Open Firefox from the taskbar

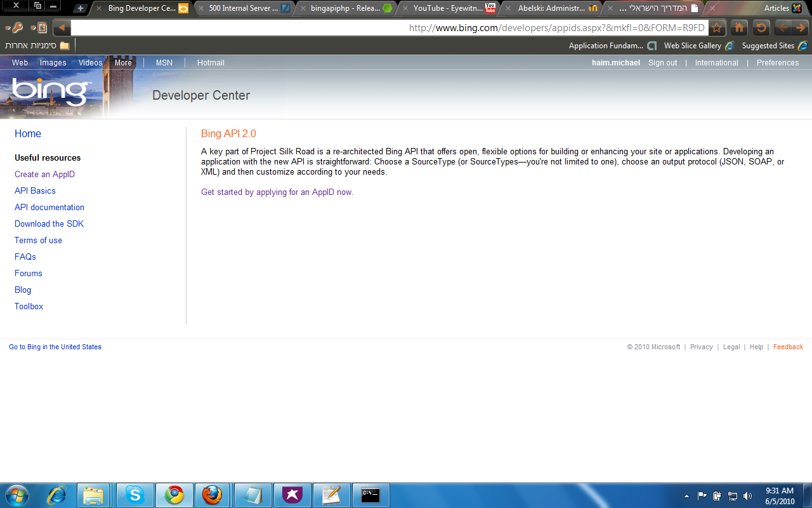click(213, 495)
